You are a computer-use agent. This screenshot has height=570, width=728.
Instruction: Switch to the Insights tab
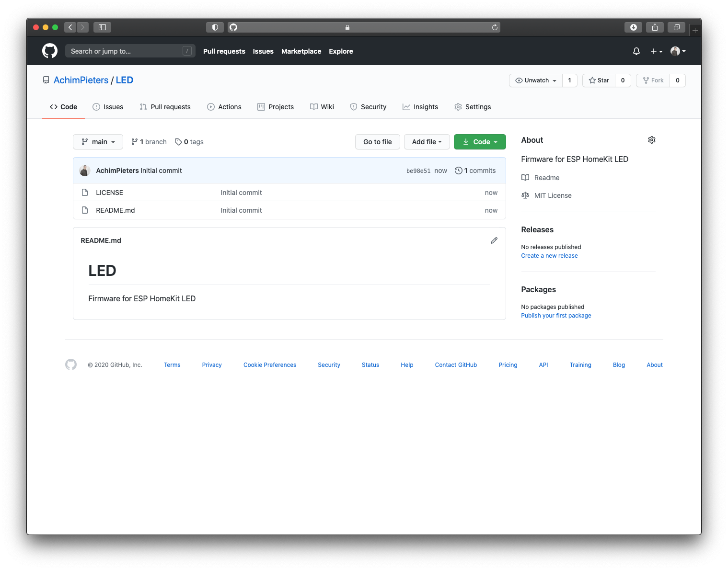point(420,107)
